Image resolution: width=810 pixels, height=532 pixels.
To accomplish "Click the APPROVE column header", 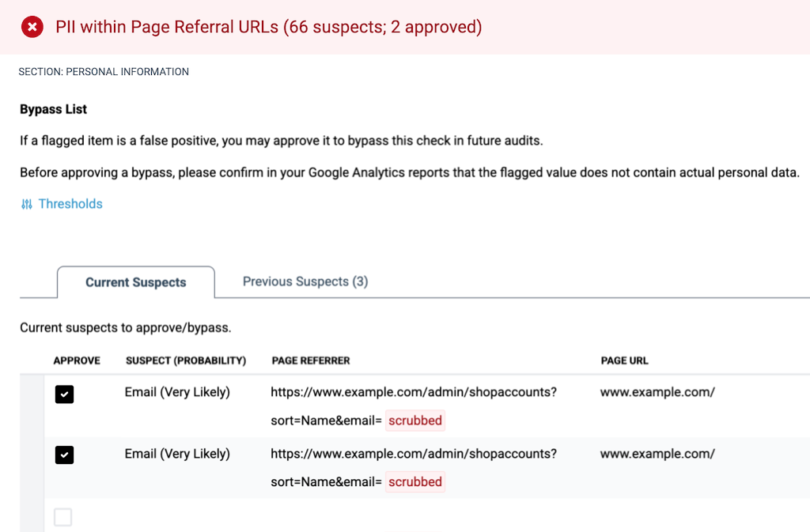I will pyautogui.click(x=77, y=360).
